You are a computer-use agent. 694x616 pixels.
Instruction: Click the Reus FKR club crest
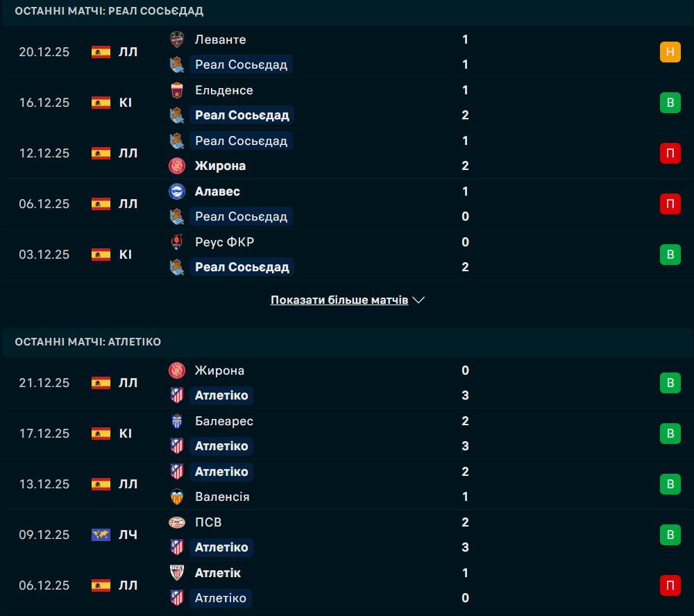(177, 242)
